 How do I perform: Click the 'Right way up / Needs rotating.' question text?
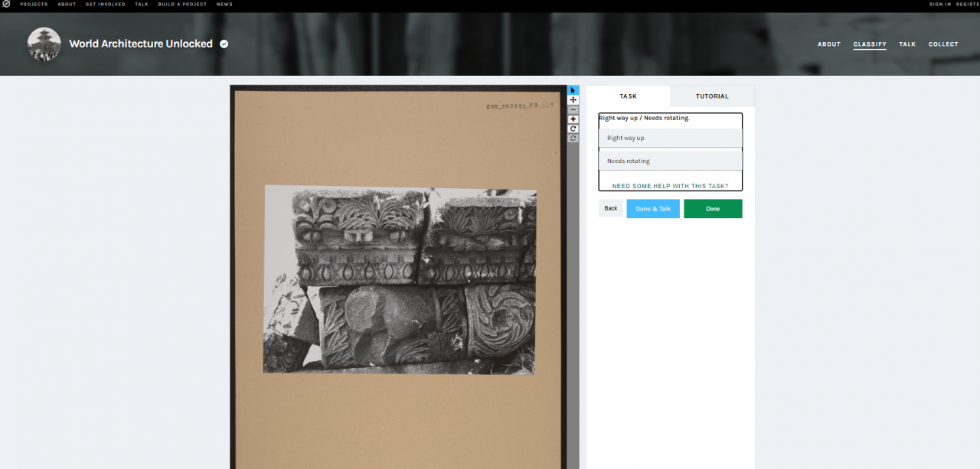(644, 118)
